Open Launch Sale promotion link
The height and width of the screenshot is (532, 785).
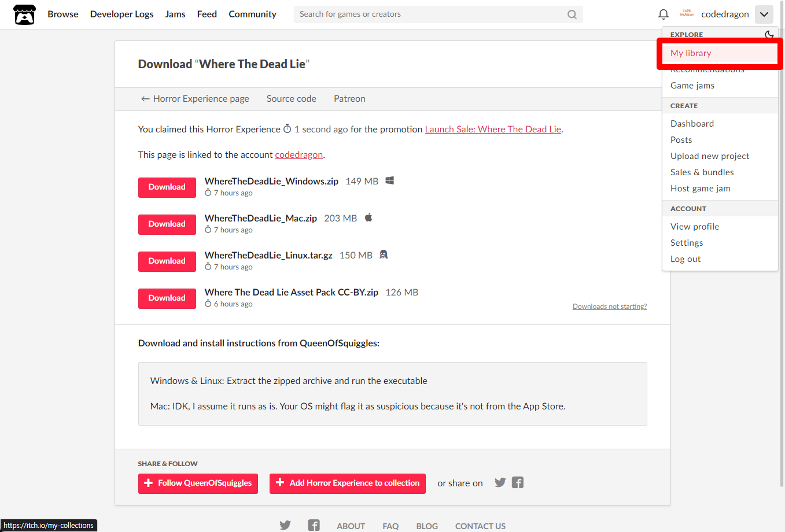coord(493,130)
